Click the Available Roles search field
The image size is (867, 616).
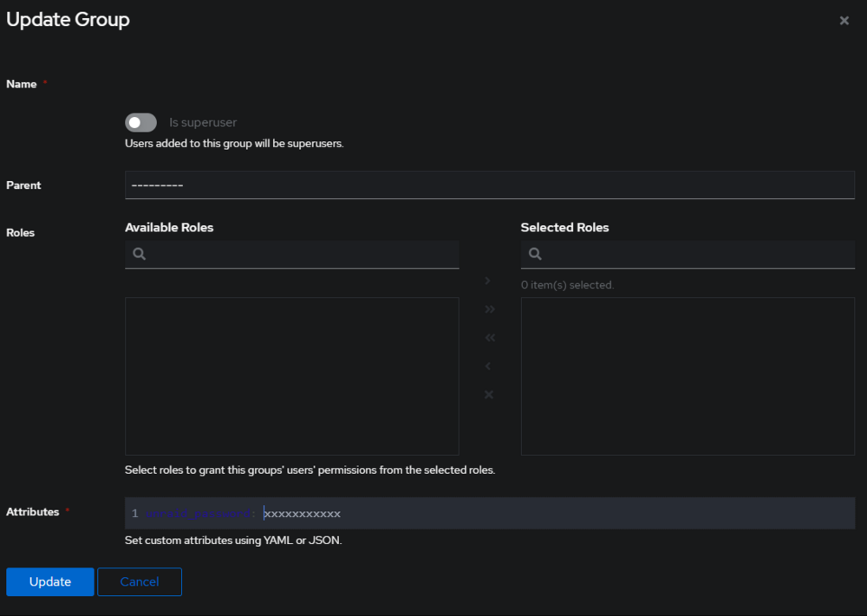tap(292, 254)
